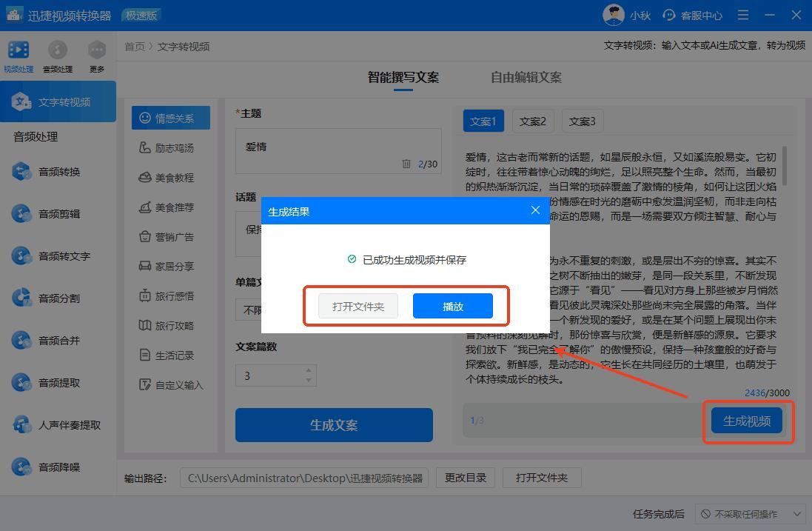The image size is (812, 531).
Task: Open the hamburger menu in title bar
Action: [x=743, y=15]
